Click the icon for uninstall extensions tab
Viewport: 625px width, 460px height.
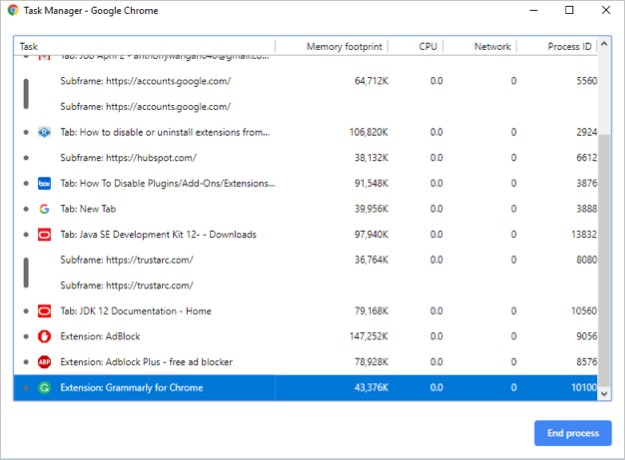click(x=44, y=132)
